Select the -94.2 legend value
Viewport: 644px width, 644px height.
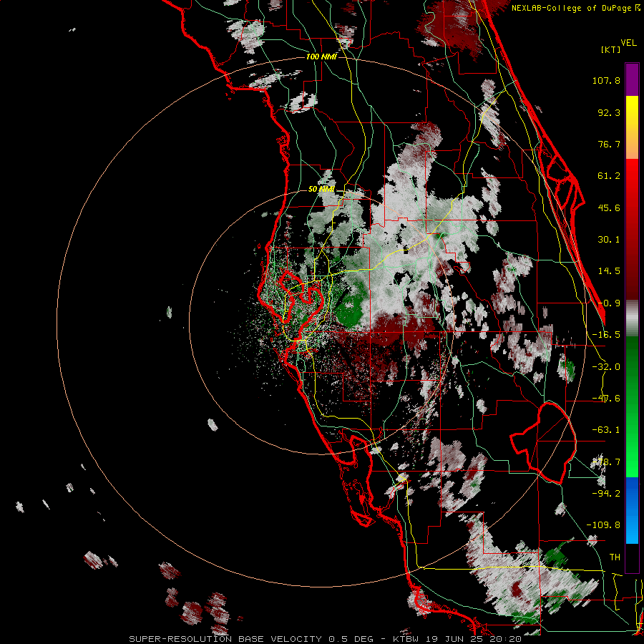606,493
